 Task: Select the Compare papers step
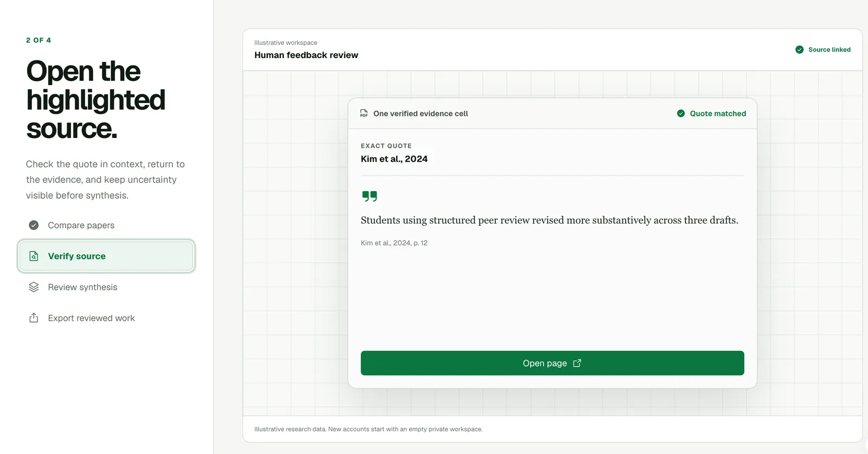106,225
